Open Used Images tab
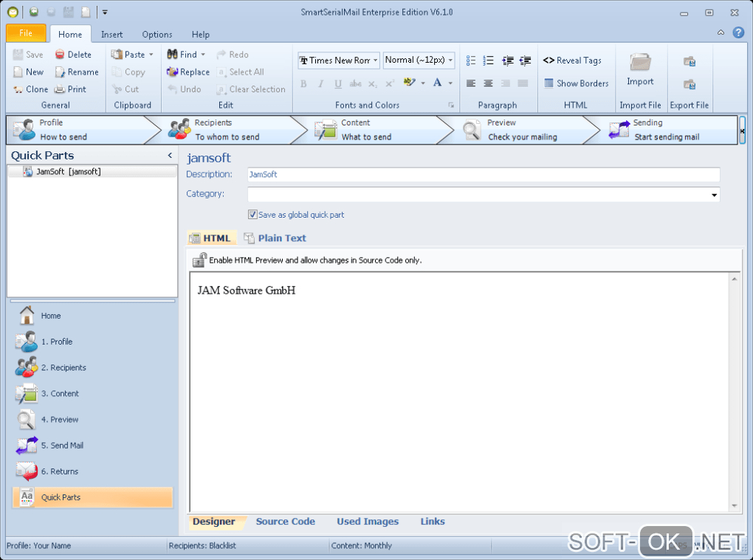753x560 pixels. coord(368,522)
